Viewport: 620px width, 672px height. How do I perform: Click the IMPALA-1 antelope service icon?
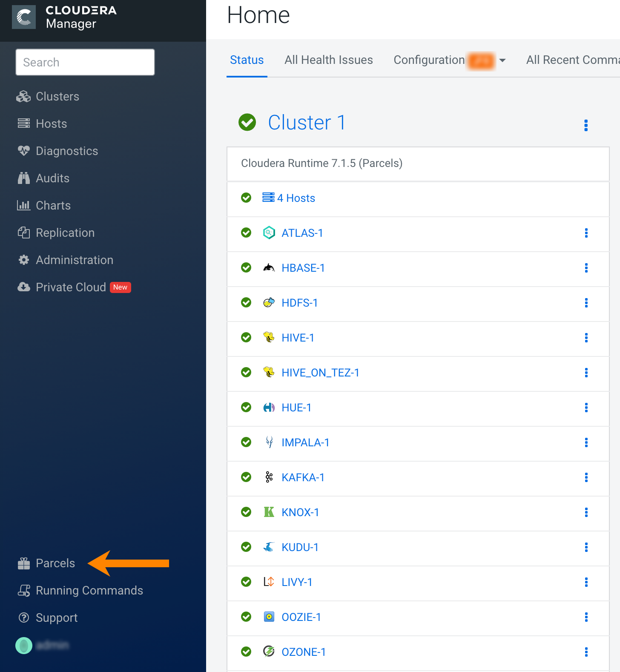269,442
